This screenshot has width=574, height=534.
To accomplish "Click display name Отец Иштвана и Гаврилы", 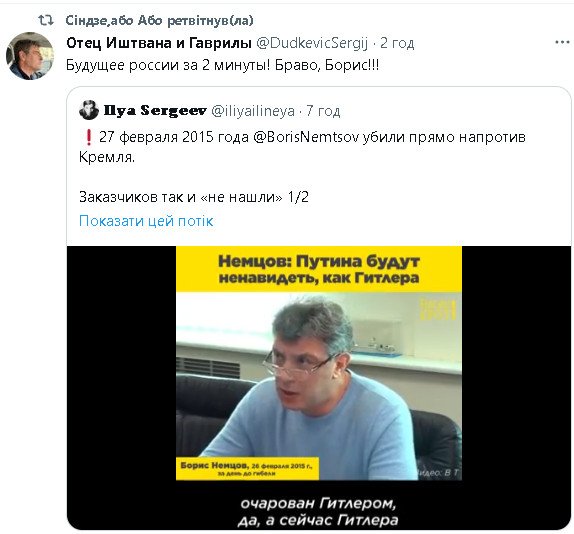I will click(x=159, y=43).
